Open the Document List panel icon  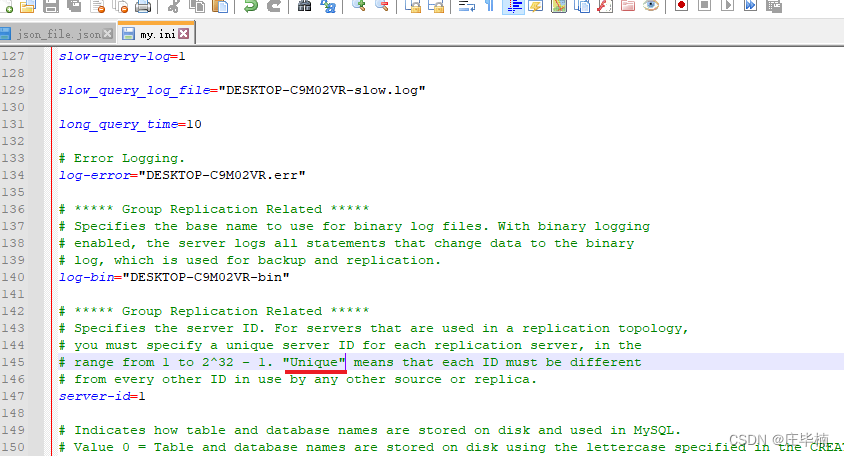[582, 5]
